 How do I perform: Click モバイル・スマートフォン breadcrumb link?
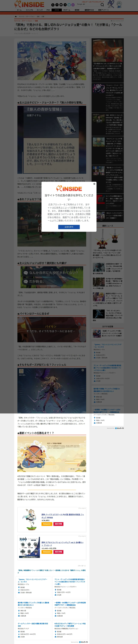[x=27, y=17]
